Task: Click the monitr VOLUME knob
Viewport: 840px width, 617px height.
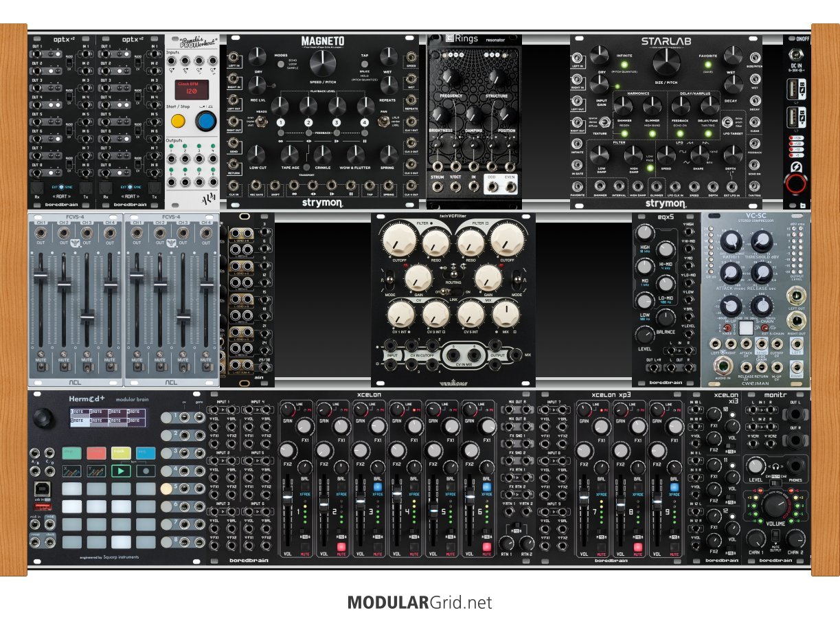Action: 775,506
